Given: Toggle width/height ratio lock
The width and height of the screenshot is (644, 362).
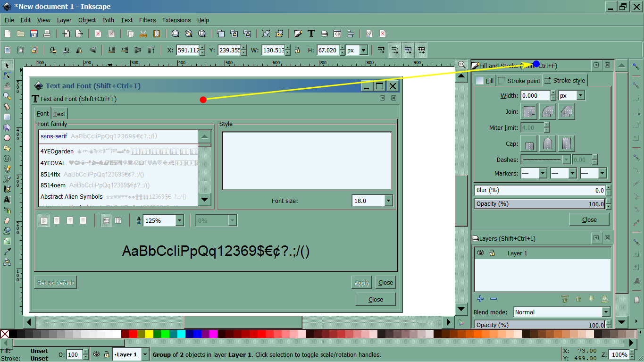Looking at the screenshot, I should (297, 50).
